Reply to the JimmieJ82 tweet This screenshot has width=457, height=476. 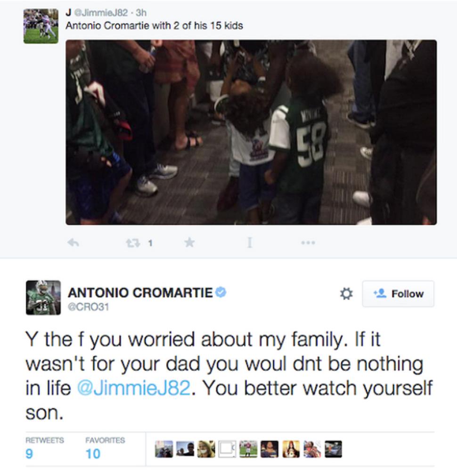pyautogui.click(x=73, y=243)
